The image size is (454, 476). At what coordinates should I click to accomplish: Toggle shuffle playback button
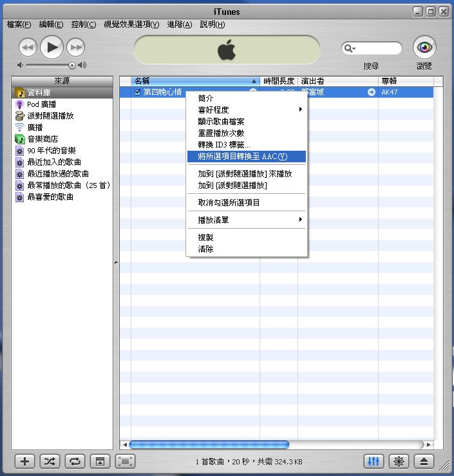click(x=50, y=461)
